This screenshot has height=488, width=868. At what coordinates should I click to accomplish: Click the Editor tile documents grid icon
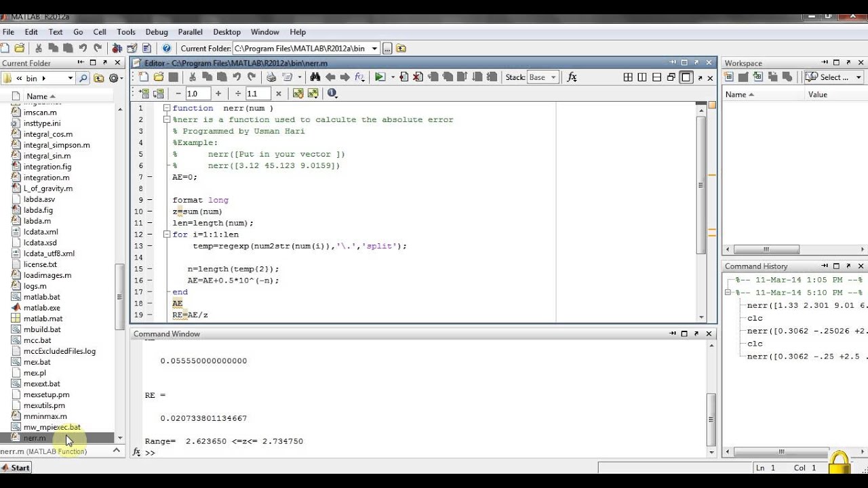[x=628, y=77]
